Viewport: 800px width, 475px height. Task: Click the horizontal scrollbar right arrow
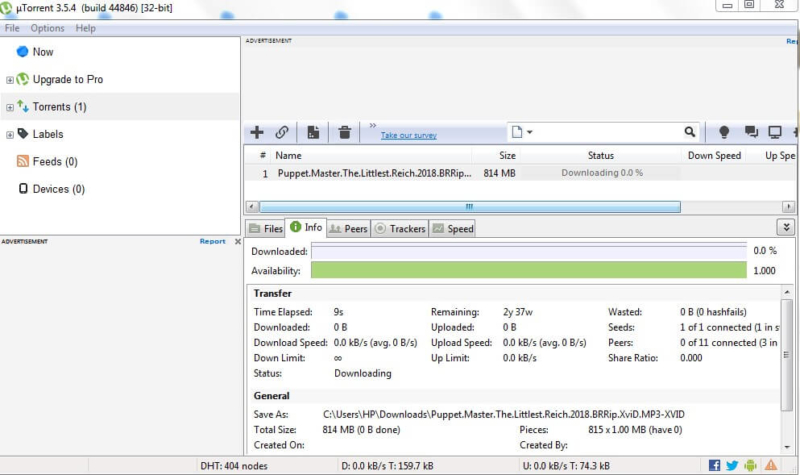tap(788, 207)
